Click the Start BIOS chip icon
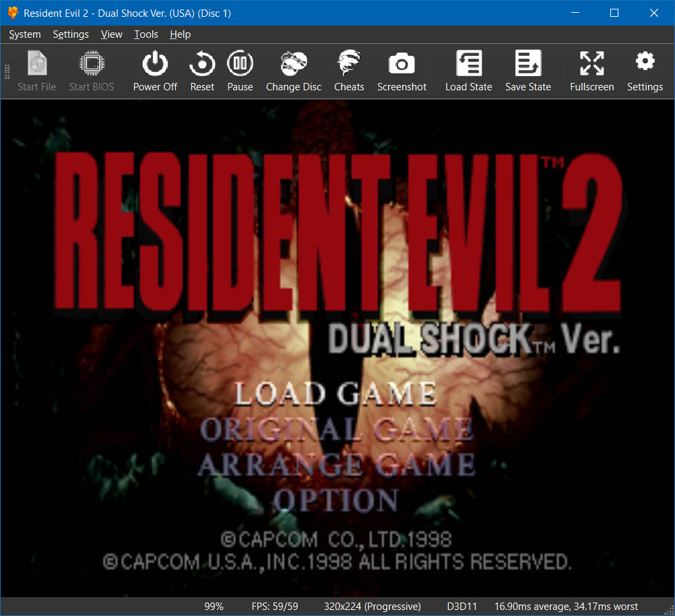Viewport: 675px width, 616px height. click(92, 63)
